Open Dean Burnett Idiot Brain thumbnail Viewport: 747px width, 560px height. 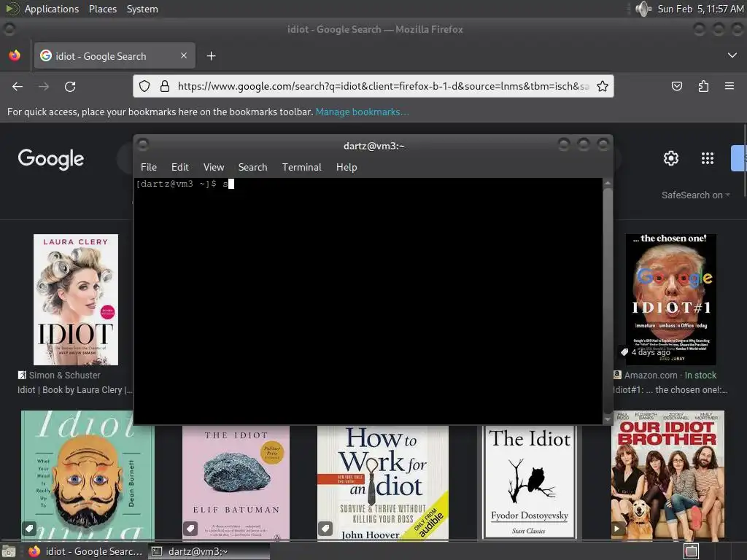[x=88, y=475]
